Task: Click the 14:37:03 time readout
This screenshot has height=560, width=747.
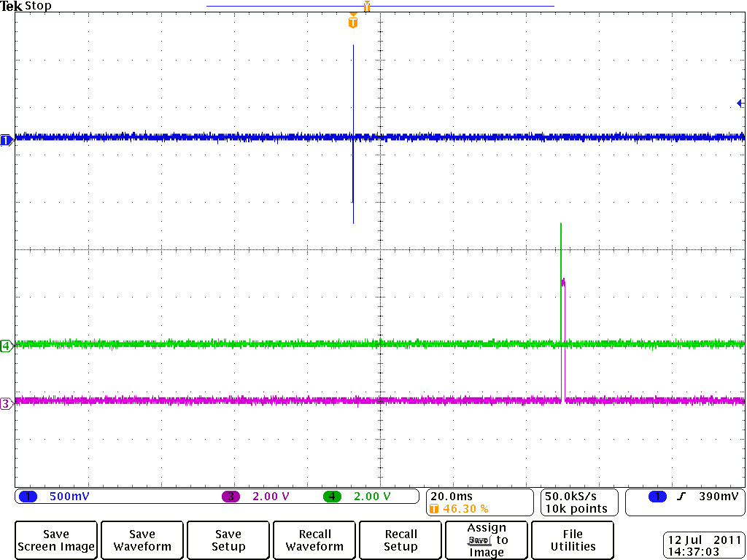Action: [x=694, y=552]
